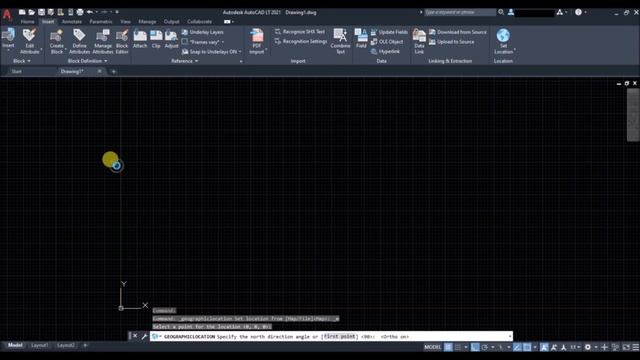Switch to the Manage ribbon tab
The image size is (640, 360).
tap(147, 22)
